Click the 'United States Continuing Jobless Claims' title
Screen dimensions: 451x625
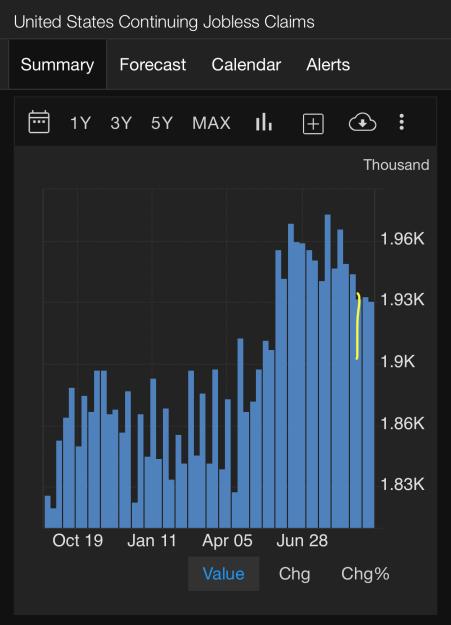coord(164,22)
